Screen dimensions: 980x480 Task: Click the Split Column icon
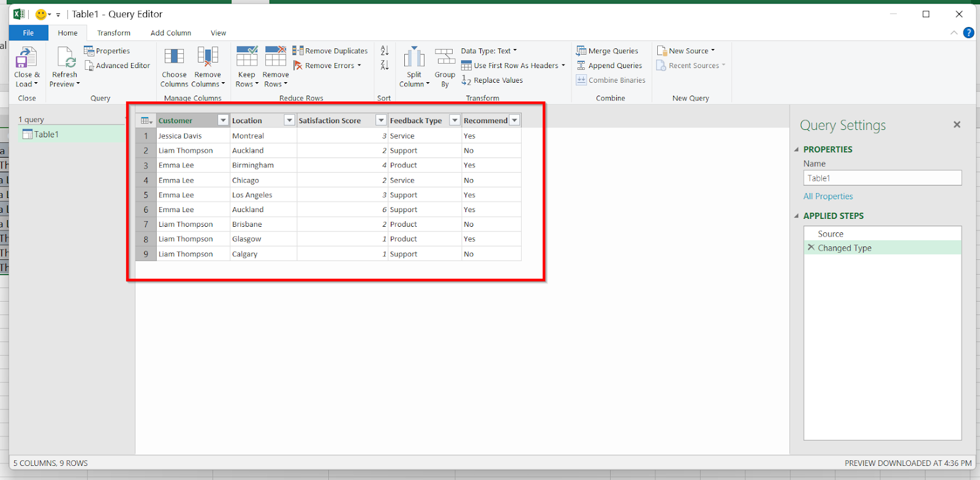click(414, 57)
